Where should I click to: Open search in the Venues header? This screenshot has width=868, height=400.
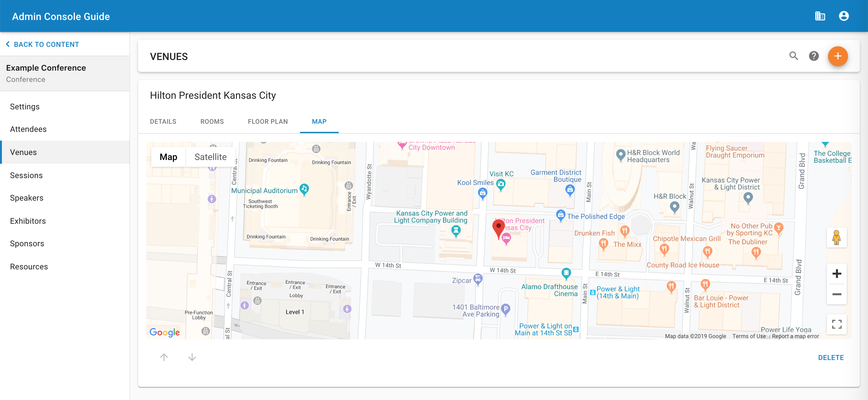[x=794, y=56]
